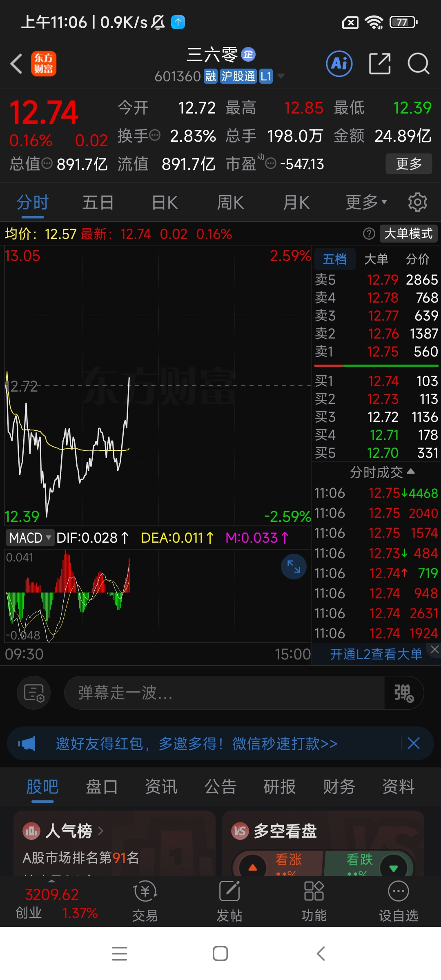Select the 分价 tab

(418, 259)
